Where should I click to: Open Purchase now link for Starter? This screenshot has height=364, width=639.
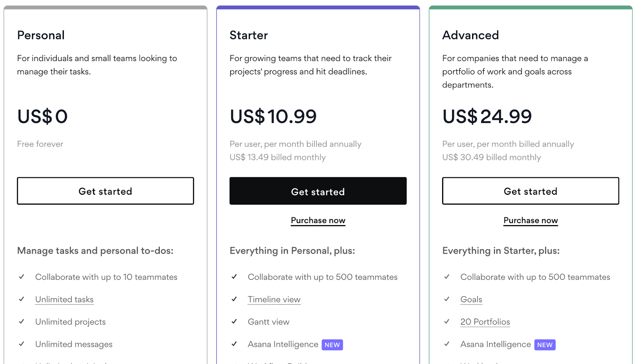click(318, 220)
